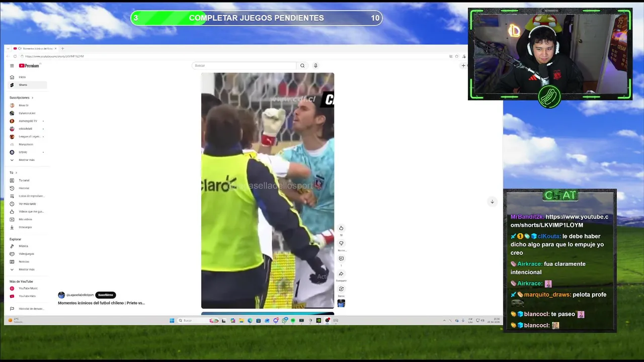Expand the Suscripciones section
Viewport: 644px width, 362px height.
[x=21, y=98]
